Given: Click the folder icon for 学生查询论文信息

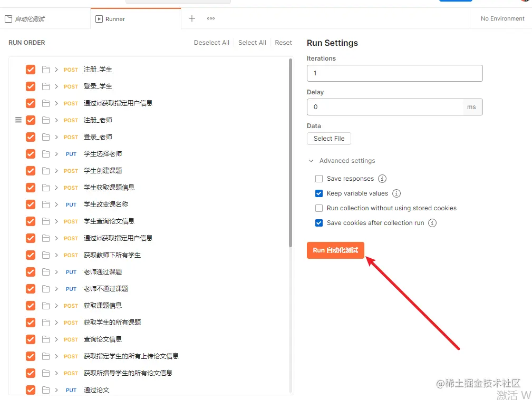Looking at the screenshot, I should pos(46,221).
